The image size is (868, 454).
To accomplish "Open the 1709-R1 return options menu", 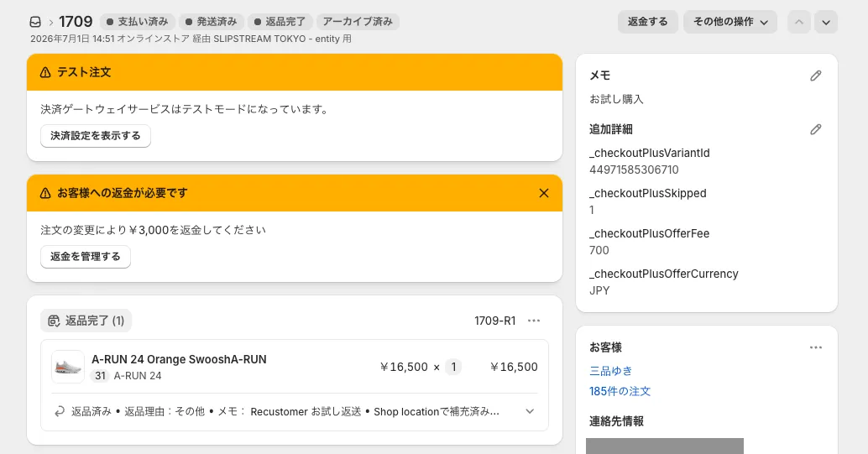I will coord(534,321).
